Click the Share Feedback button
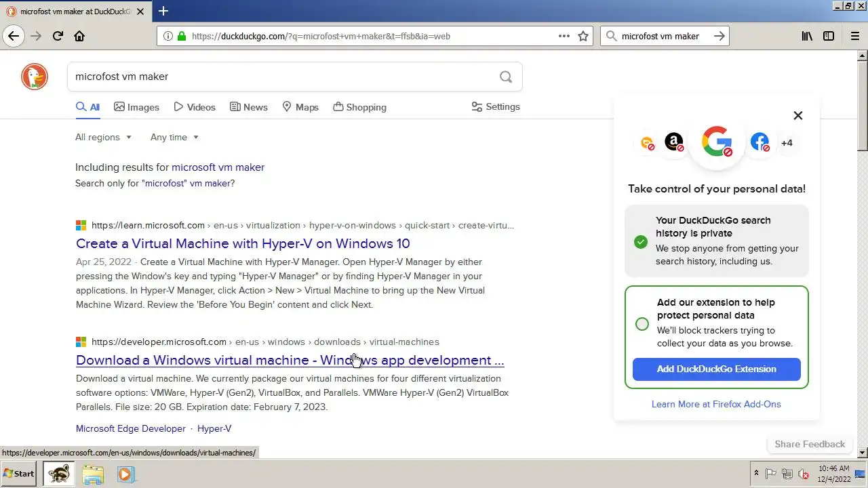 pos(810,444)
